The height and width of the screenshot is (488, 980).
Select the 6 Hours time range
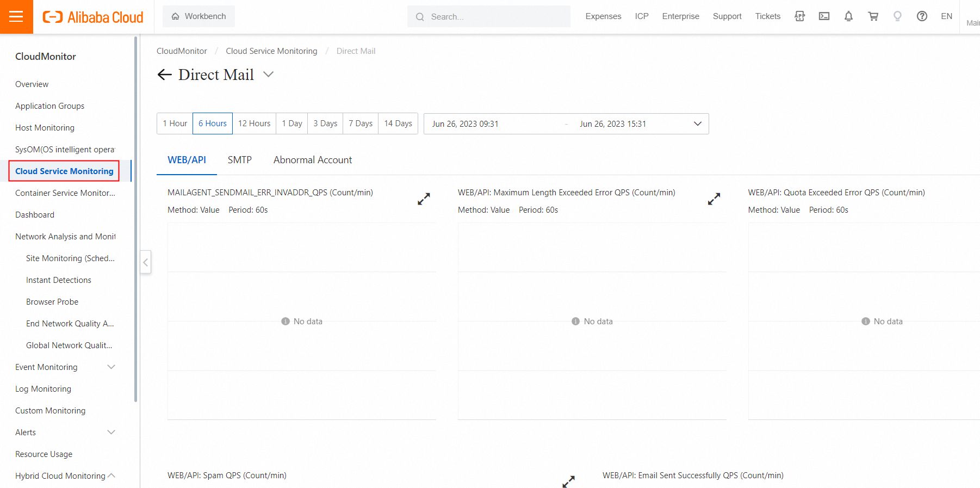pyautogui.click(x=213, y=123)
